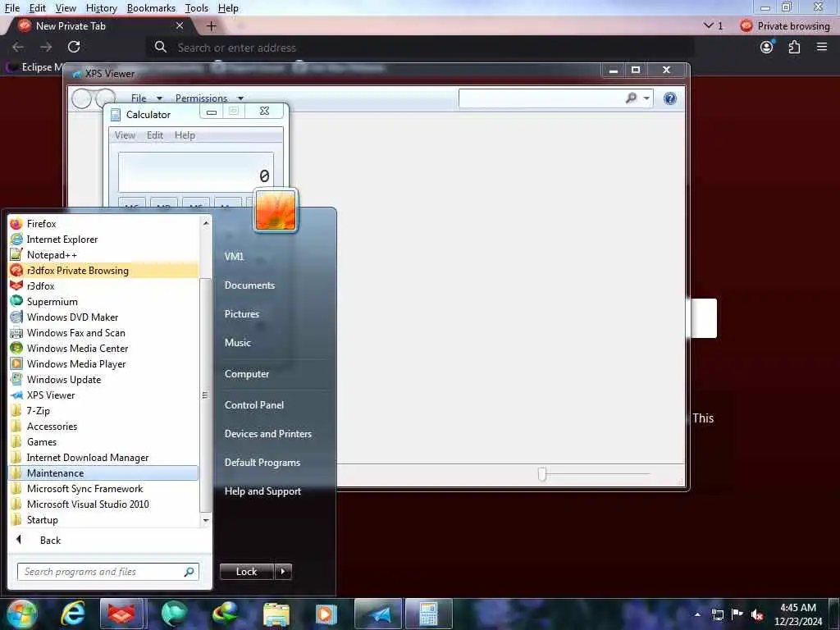Open the Calculator Edit menu
This screenshot has height=630, width=840.
pos(155,135)
